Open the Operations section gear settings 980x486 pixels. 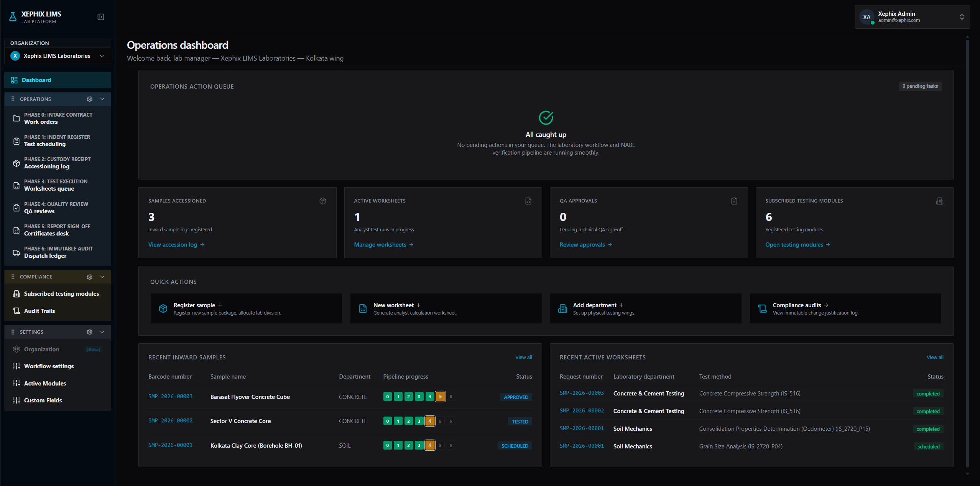pos(90,99)
